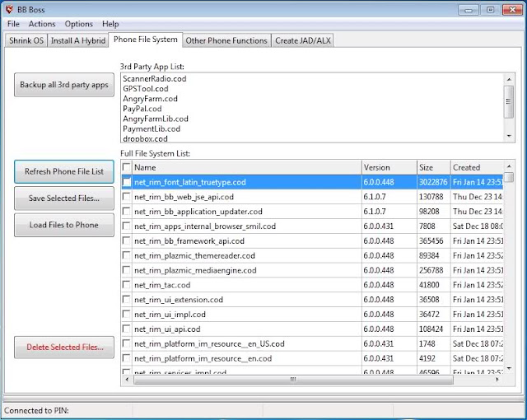Click Connected to PIN status text

tap(36, 411)
